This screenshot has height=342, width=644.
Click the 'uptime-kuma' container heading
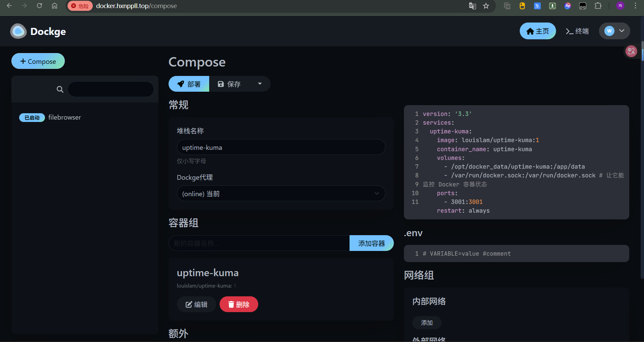(x=208, y=272)
